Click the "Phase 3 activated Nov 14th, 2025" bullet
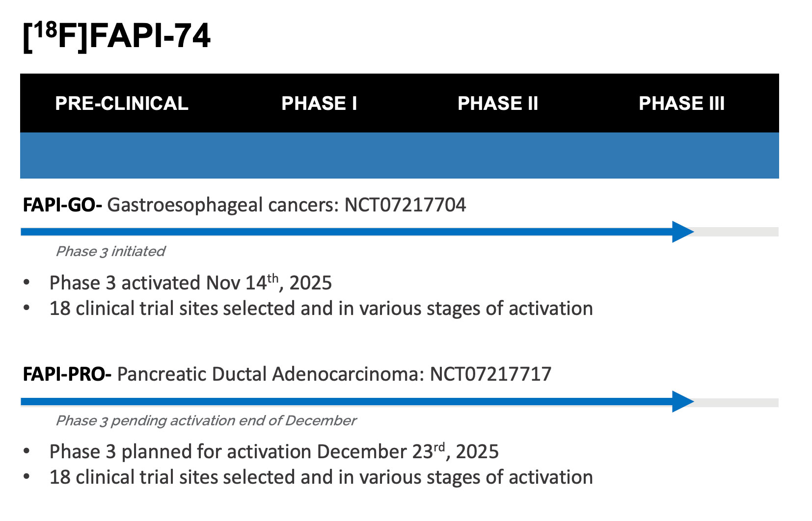The image size is (812, 521). (x=190, y=283)
